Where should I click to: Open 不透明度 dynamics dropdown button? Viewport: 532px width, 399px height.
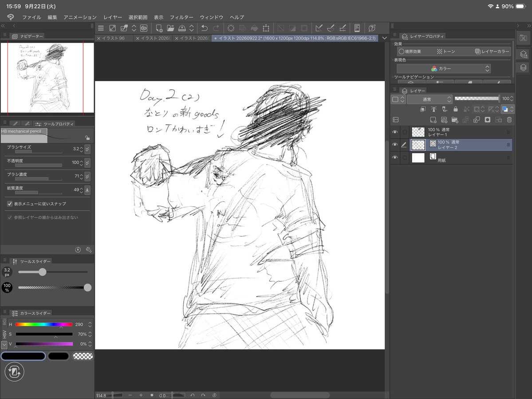point(87,162)
